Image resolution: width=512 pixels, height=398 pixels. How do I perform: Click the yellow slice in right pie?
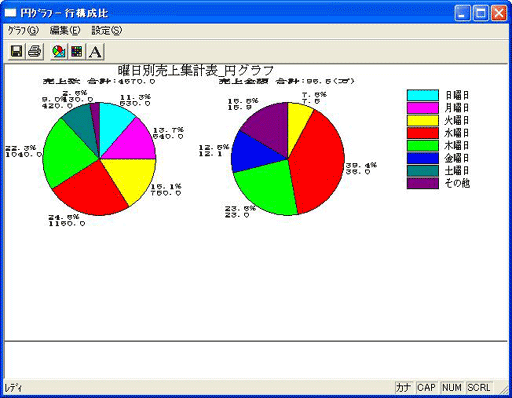pos(297,123)
